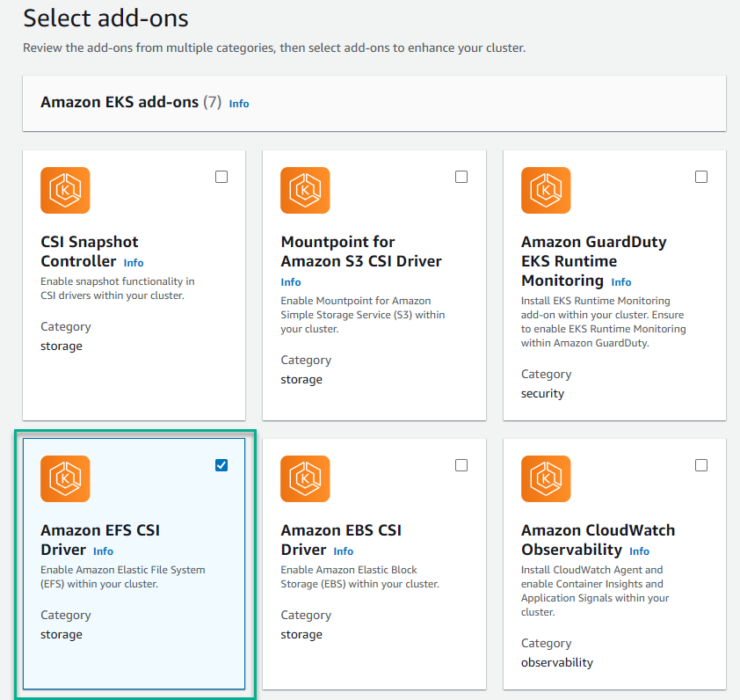Click the Amazon CloudWatch Observability Kubernetes icon

[545, 478]
